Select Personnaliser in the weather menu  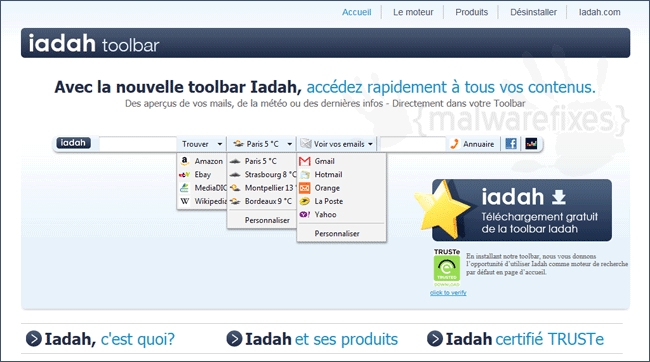point(267,220)
